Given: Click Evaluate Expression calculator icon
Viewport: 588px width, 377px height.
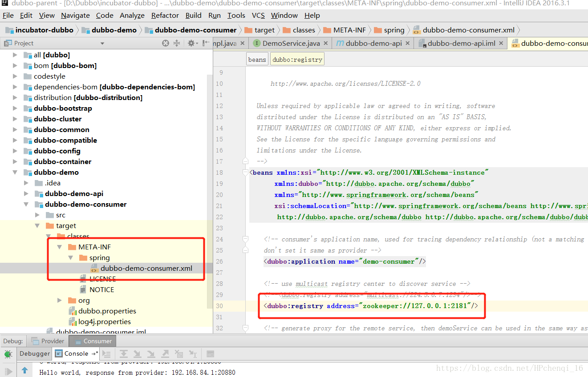Looking at the screenshot, I should [x=211, y=354].
